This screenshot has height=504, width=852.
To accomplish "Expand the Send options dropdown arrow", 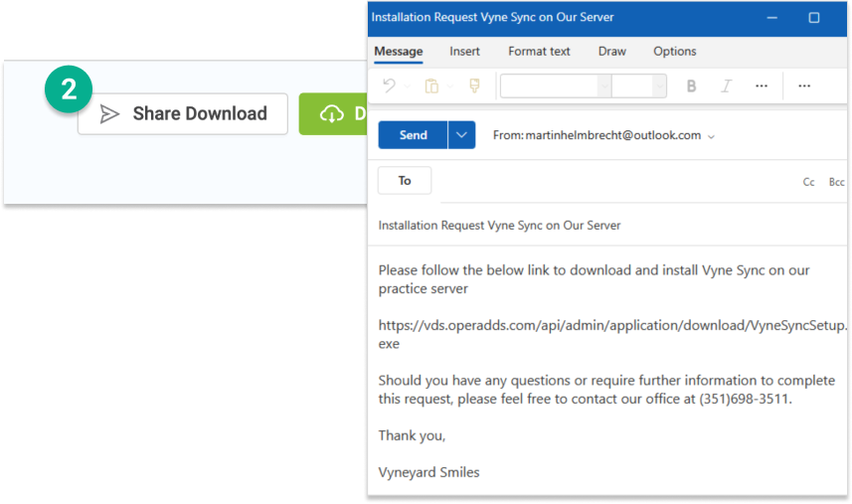I will pyautogui.click(x=461, y=135).
